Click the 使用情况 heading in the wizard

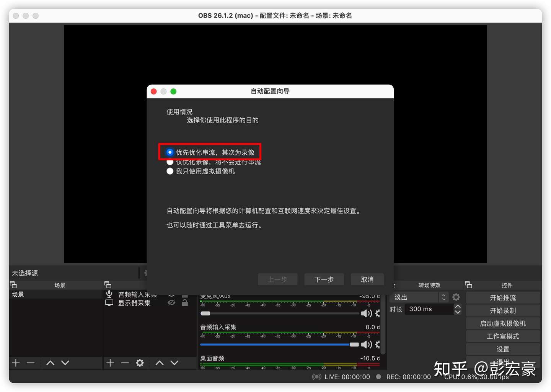pyautogui.click(x=179, y=112)
